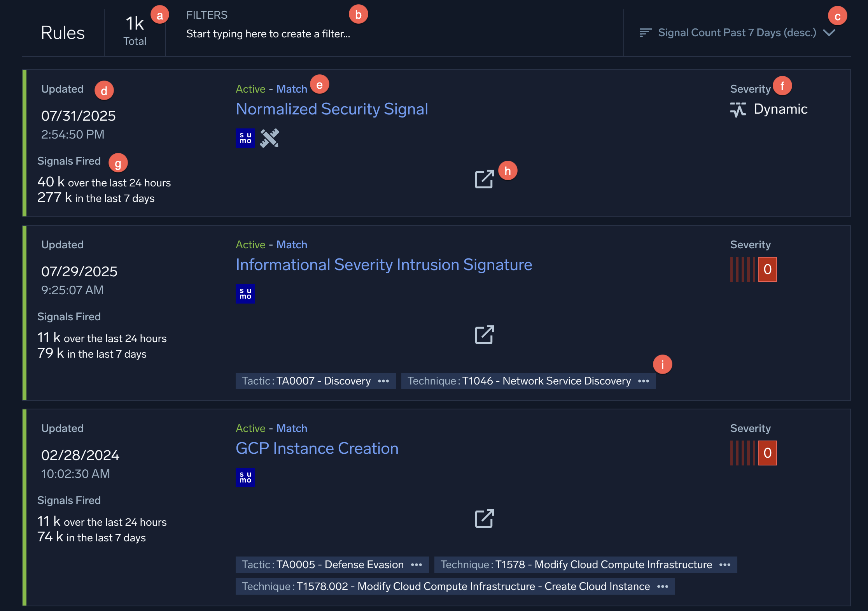
Task: Click the sort lines icon beside Signal Count
Action: coord(645,33)
